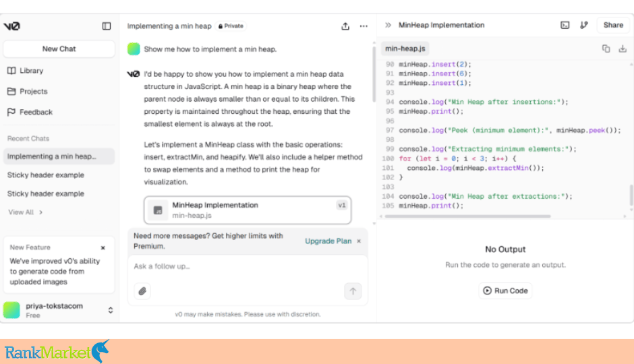Copy min-heap.js code with copy icon
The height and width of the screenshot is (364, 634).
(606, 49)
